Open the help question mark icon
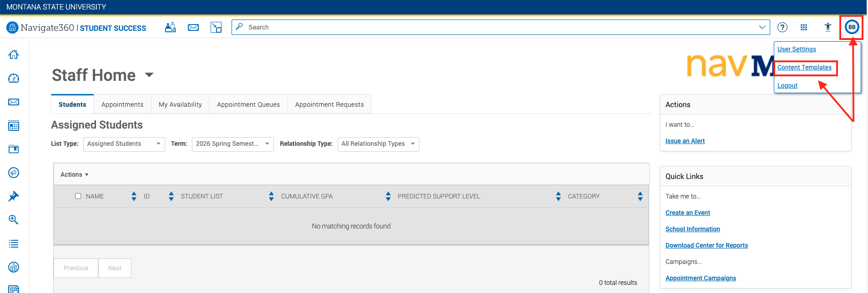Image resolution: width=868 pixels, height=293 pixels. (782, 27)
